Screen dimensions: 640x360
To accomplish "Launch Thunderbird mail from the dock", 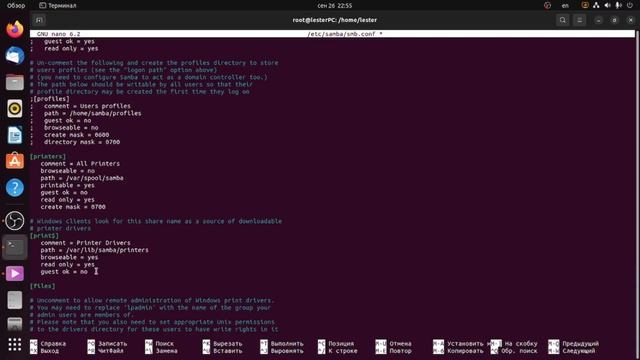I will [x=15, y=56].
